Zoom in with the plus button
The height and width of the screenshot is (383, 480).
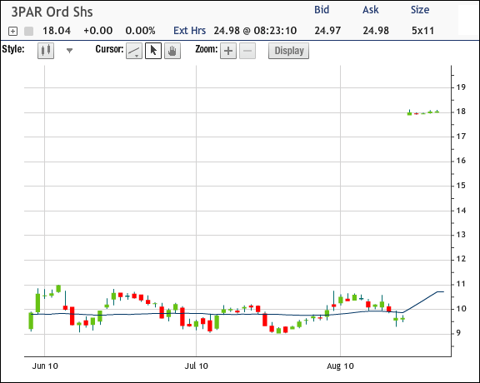(228, 51)
